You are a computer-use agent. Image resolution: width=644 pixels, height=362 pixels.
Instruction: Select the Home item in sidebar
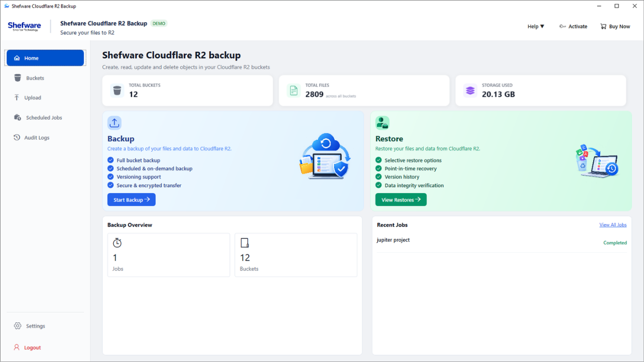pyautogui.click(x=45, y=58)
